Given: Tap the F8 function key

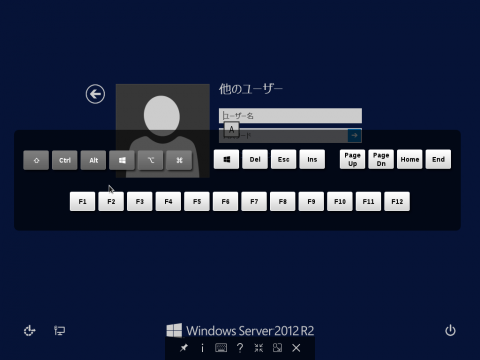Looking at the screenshot, I should coord(283,201).
